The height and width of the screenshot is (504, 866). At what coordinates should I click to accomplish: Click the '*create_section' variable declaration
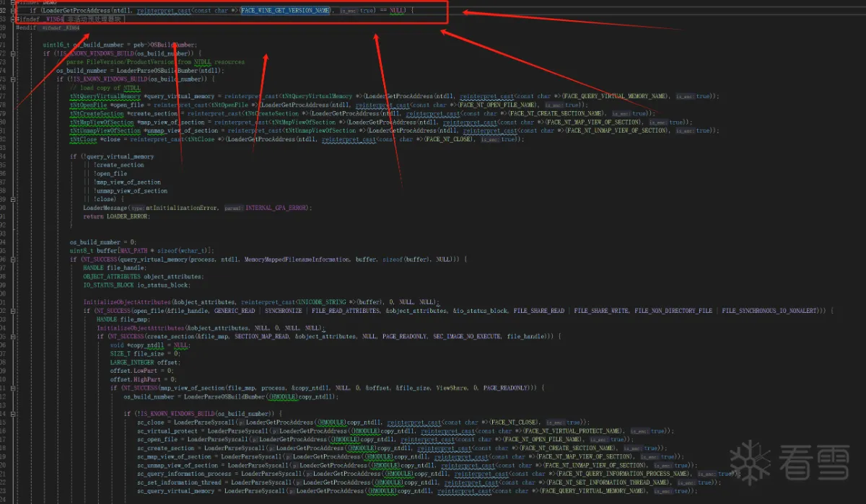(152, 113)
